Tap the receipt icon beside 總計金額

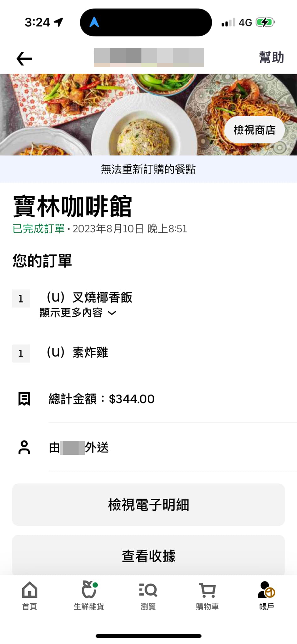point(24,399)
